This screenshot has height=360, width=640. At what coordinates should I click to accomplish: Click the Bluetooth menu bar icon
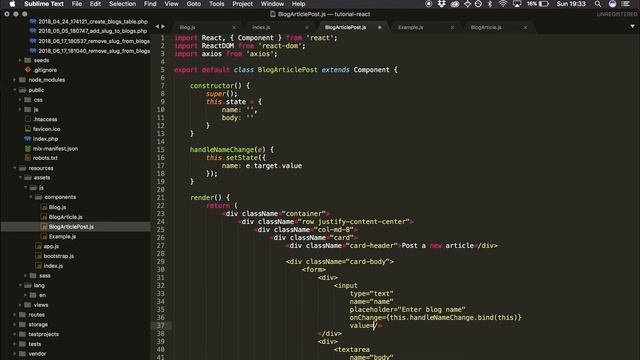(490, 4)
